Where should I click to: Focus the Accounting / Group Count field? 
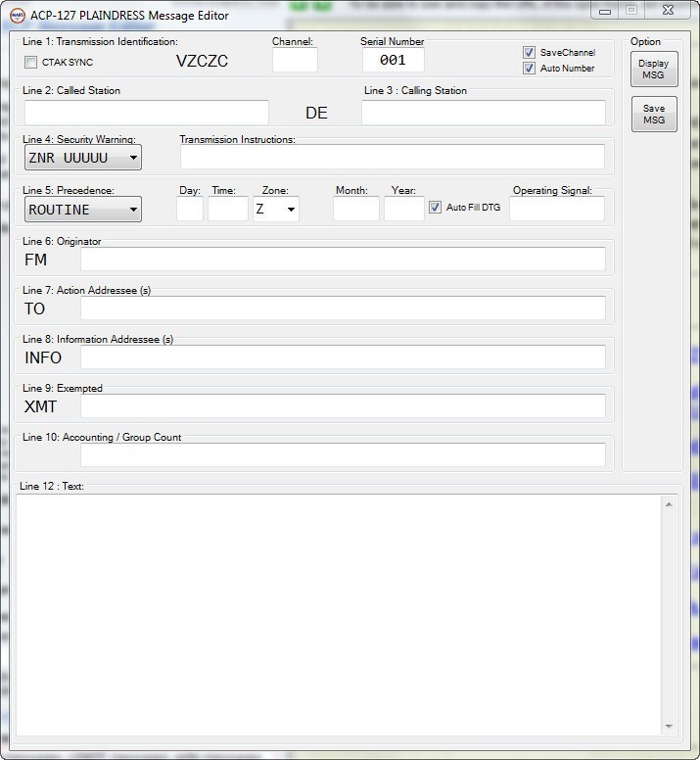343,455
